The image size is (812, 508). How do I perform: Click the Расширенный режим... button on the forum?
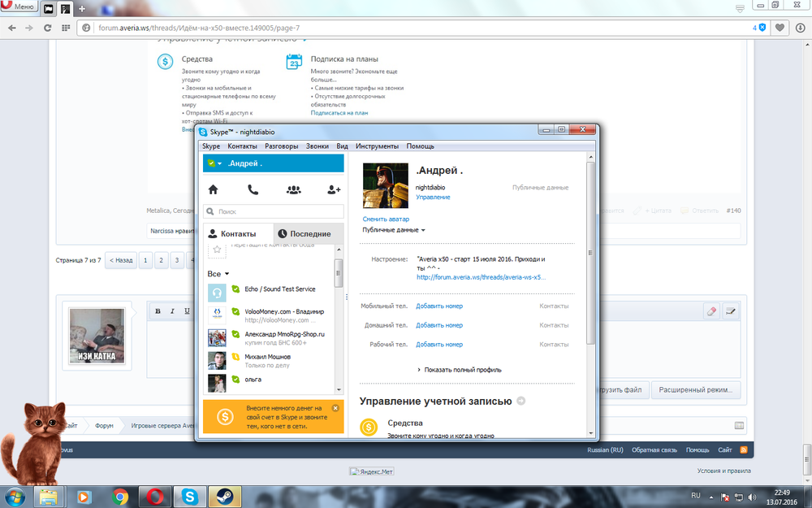[696, 390]
